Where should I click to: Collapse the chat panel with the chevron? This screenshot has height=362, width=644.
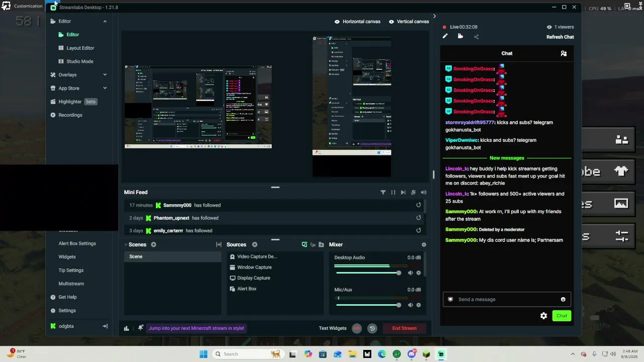[x=434, y=16]
